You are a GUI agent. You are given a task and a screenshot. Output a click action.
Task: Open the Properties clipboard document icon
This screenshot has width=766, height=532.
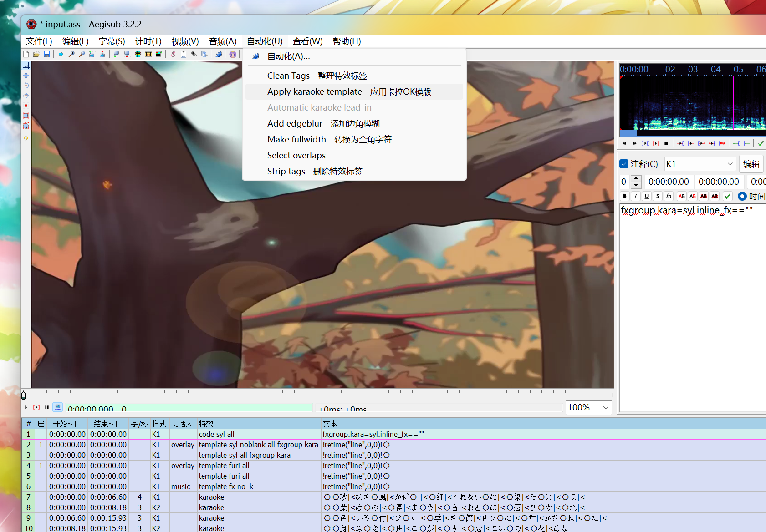coord(184,54)
